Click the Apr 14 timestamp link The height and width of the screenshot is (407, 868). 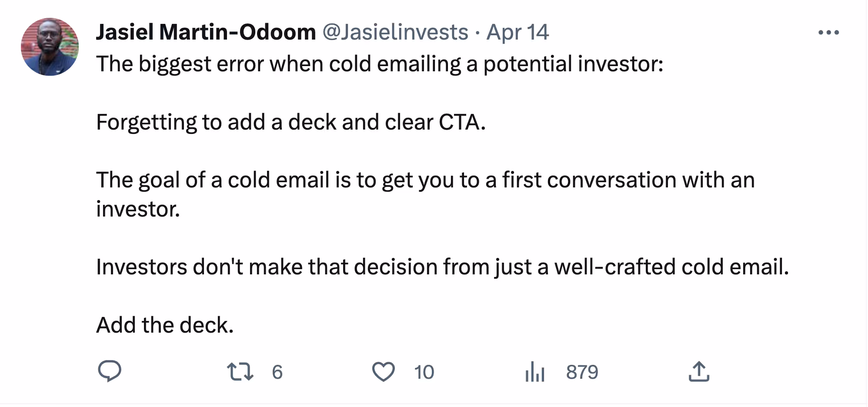click(x=517, y=32)
